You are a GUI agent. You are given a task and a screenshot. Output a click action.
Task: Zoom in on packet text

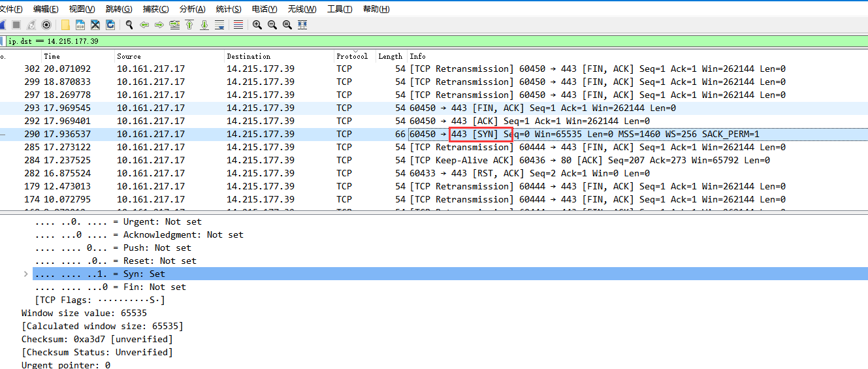click(x=257, y=25)
